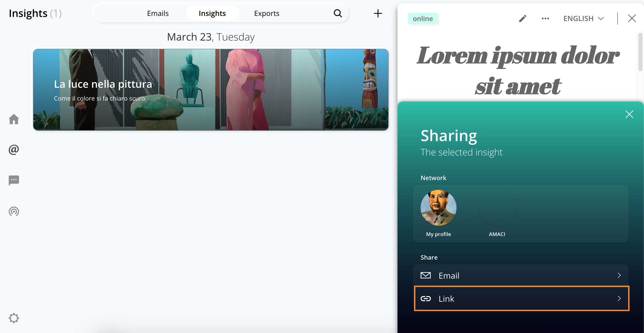Open the La luce nella pittura card
The height and width of the screenshot is (333, 644).
tap(211, 90)
